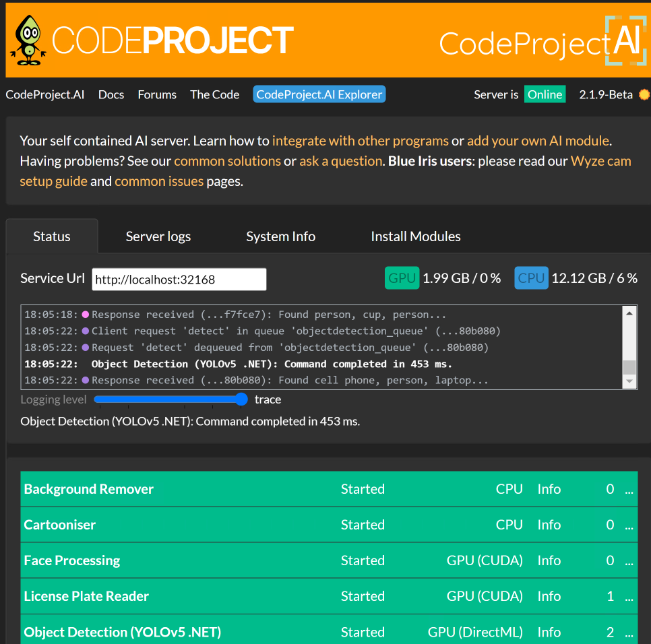The width and height of the screenshot is (651, 644).
Task: Open the Wyze cam setup guide link
Action: point(600,161)
